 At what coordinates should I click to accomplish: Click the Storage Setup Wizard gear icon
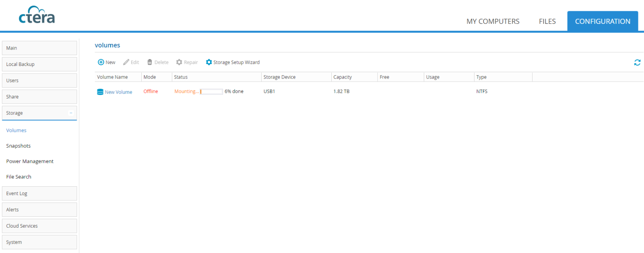click(208, 62)
